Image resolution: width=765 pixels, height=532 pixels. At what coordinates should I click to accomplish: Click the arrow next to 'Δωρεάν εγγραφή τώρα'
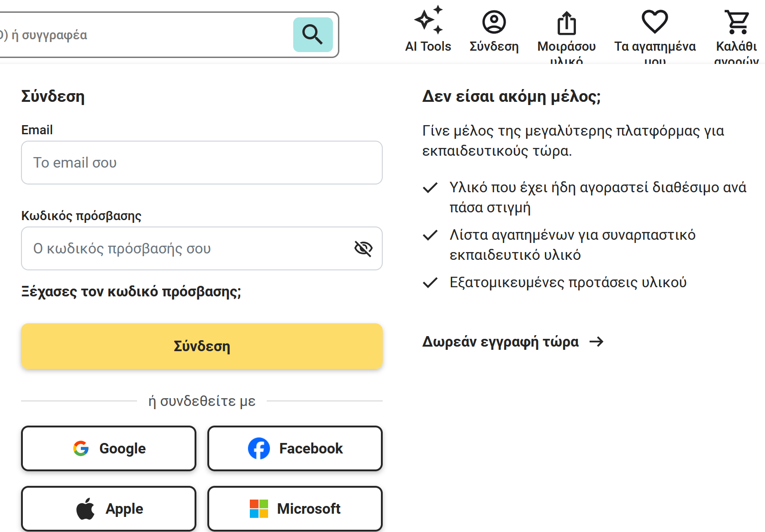(596, 342)
